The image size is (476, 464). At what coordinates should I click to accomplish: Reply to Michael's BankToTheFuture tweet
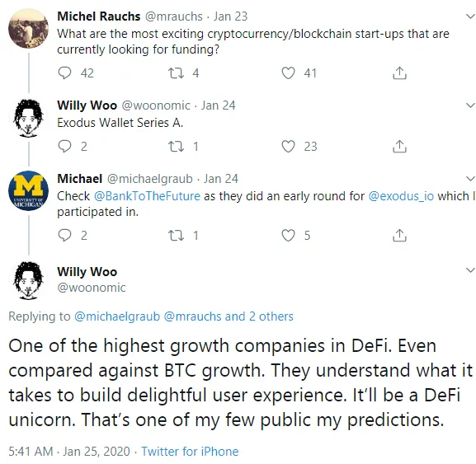[x=64, y=236]
